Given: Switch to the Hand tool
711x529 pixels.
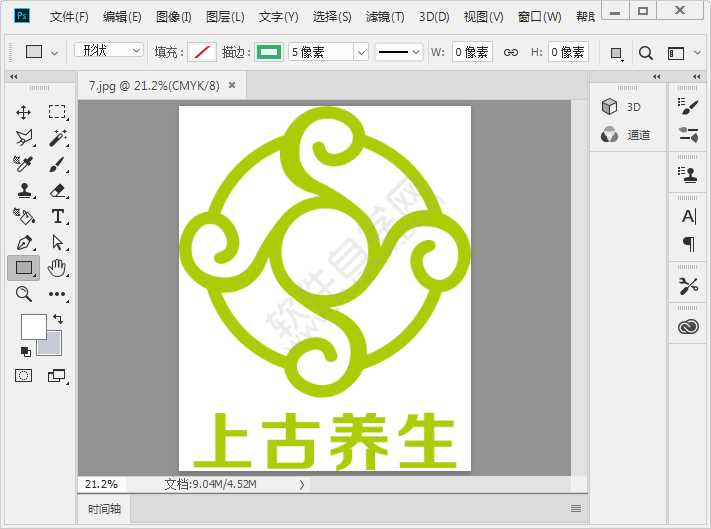Looking at the screenshot, I should [x=58, y=267].
